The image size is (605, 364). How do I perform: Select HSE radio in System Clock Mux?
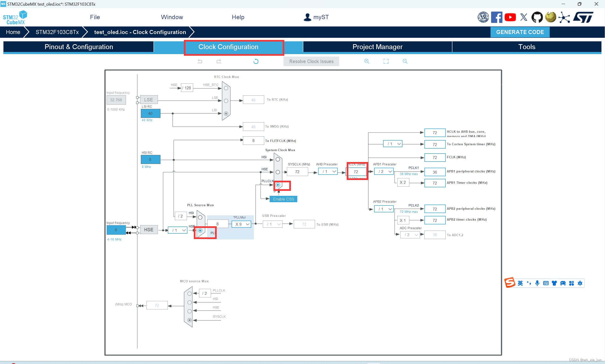278,172
